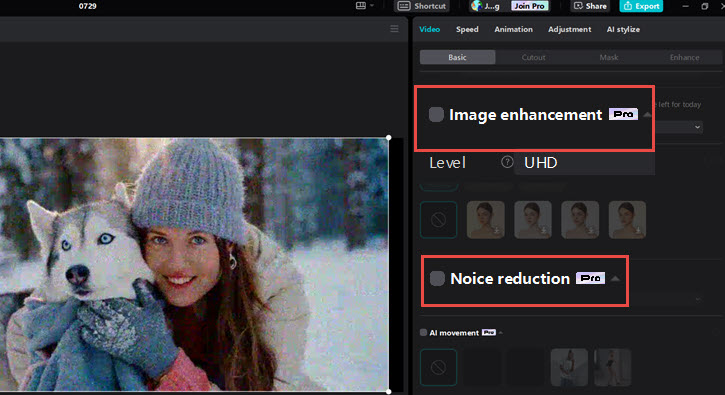Click the bottom-right corner handle of the preview image
The image size is (725, 395).
[389, 391]
